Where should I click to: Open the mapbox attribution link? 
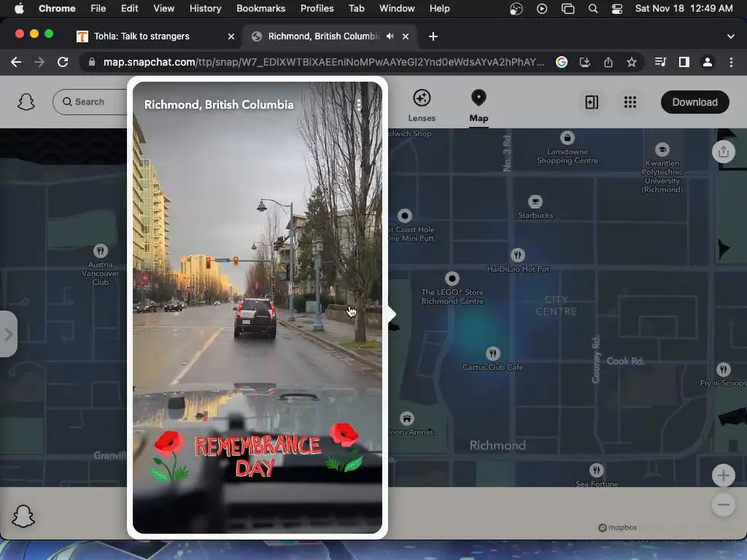[617, 528]
